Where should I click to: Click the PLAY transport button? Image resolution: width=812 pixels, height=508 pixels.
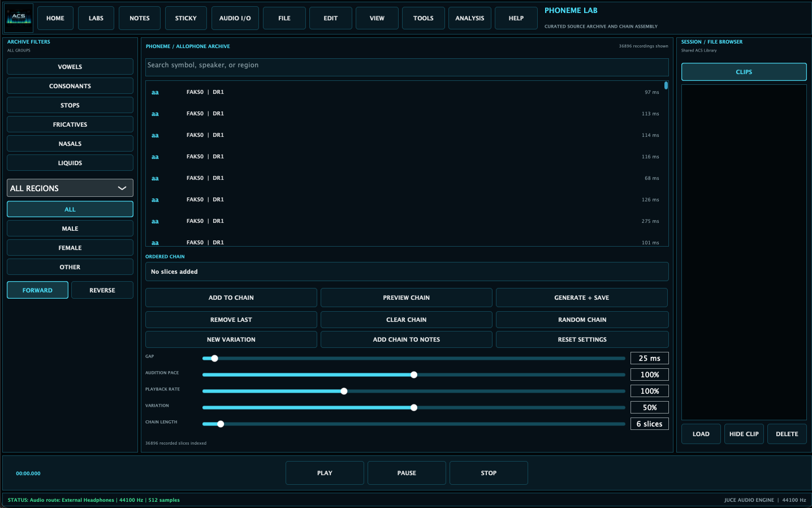coord(325,473)
